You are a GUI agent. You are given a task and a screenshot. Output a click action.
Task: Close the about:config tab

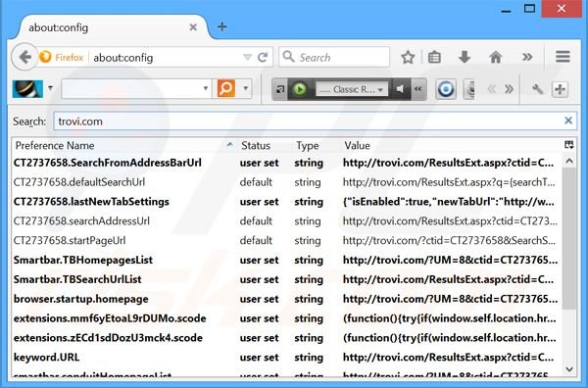click(x=193, y=27)
